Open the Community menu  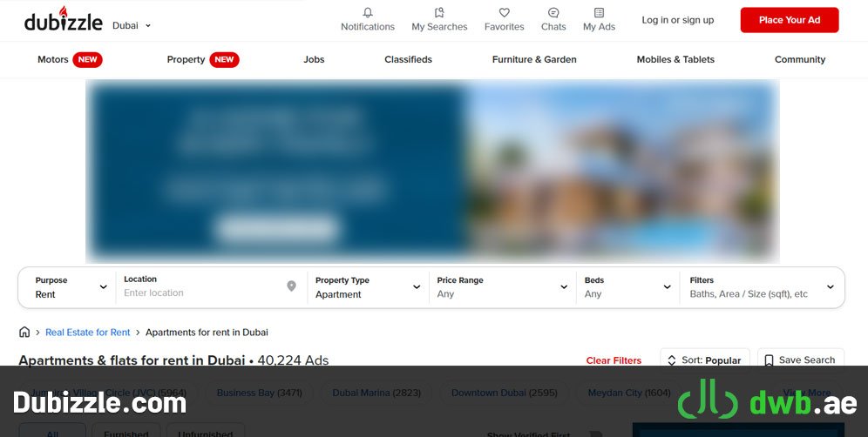[x=800, y=60]
